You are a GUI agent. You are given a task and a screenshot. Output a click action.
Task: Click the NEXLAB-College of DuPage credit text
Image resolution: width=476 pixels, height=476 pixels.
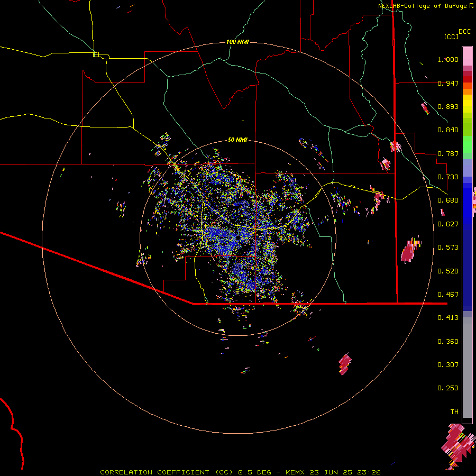tap(425, 6)
